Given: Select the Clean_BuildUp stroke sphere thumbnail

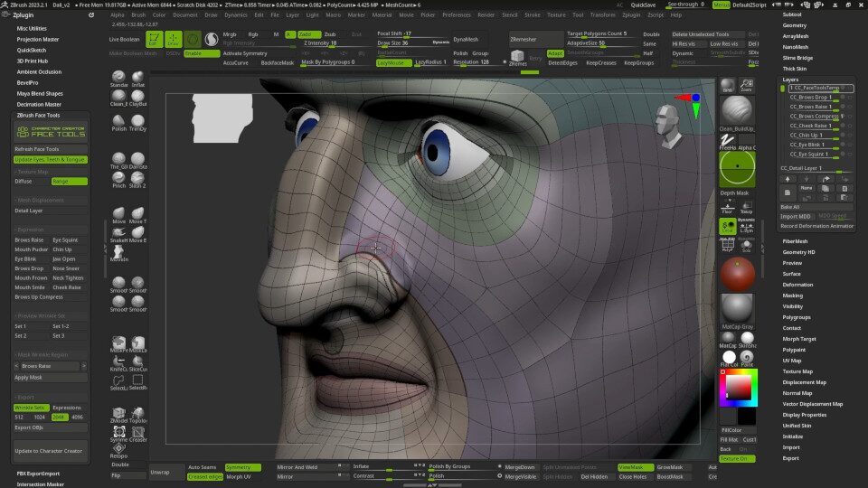Looking at the screenshot, I should (737, 110).
